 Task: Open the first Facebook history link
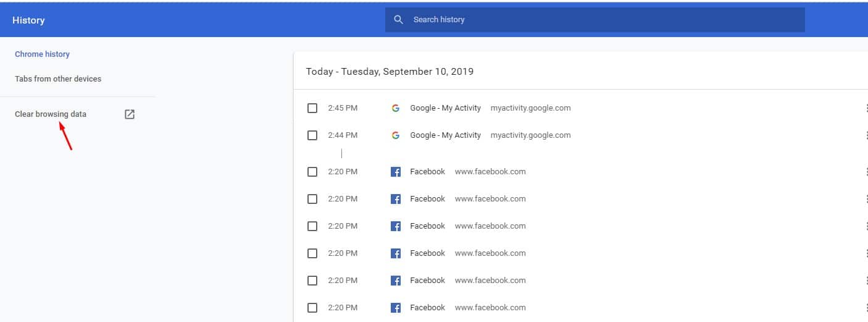pos(427,172)
